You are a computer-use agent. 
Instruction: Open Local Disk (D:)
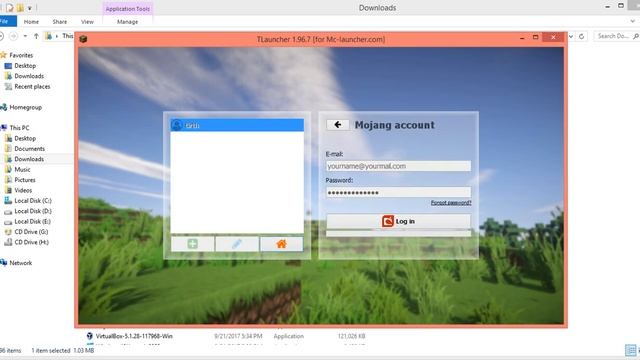point(33,211)
